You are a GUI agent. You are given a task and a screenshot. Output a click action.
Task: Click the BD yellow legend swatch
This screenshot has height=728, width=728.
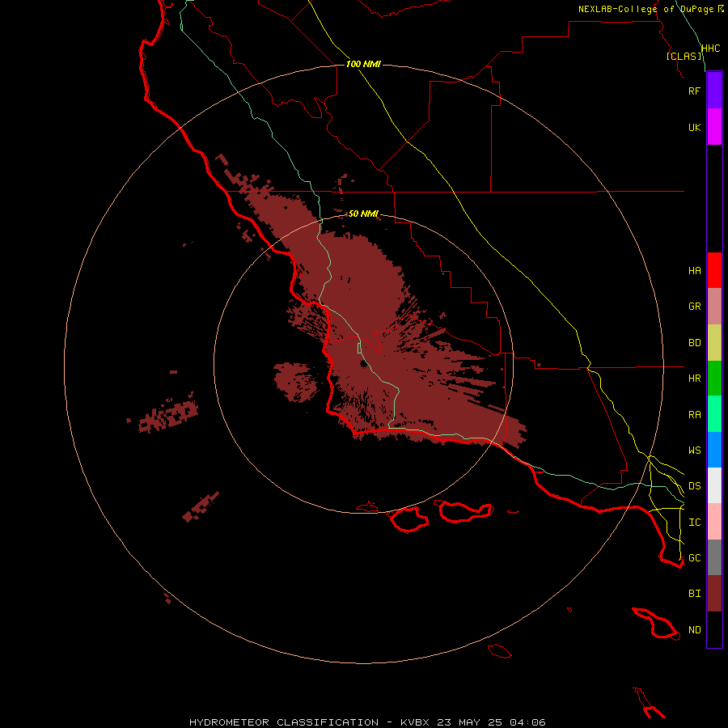coord(714,343)
